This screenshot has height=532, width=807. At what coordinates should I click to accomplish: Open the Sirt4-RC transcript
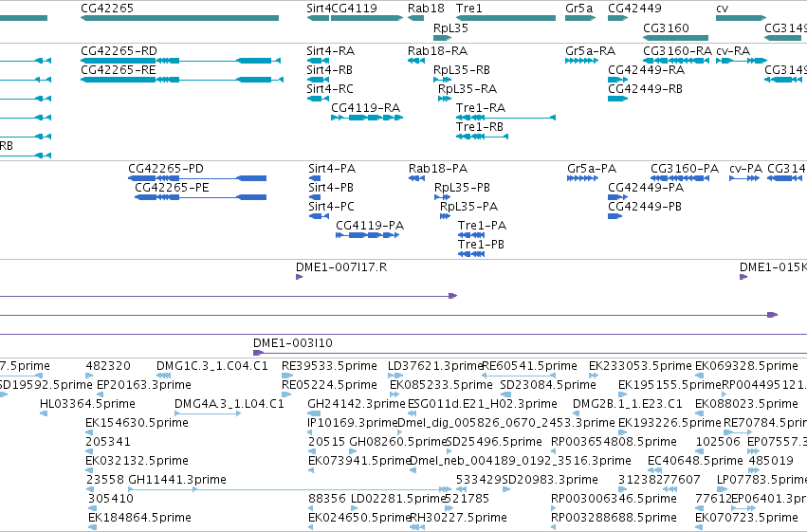(x=318, y=99)
